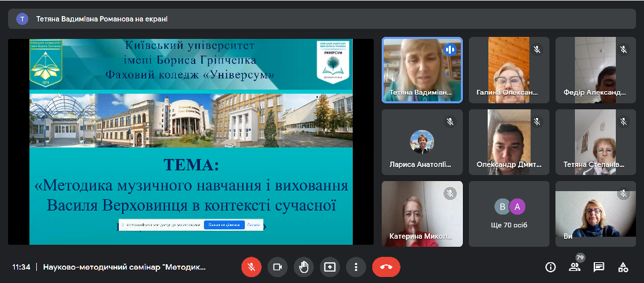The width and height of the screenshot is (644, 283).
Task: Click the muted mic icon on the 'Ви' tile
Action: click(623, 193)
